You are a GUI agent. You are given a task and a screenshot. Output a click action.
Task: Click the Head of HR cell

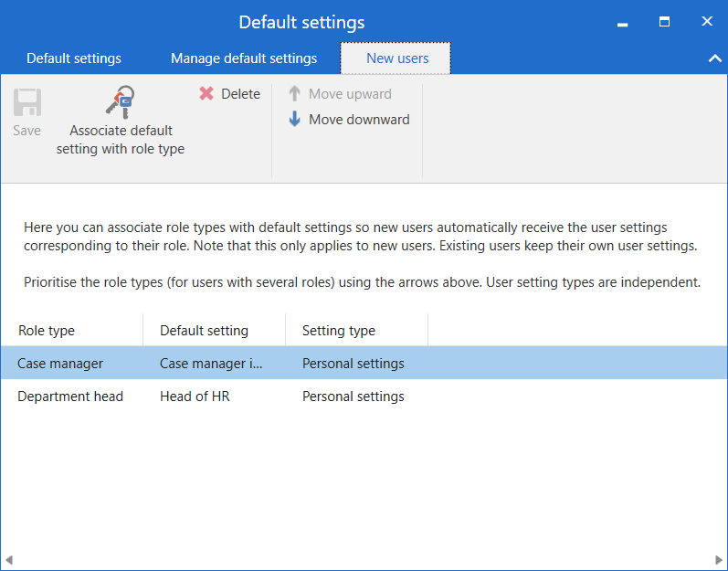pyautogui.click(x=195, y=397)
